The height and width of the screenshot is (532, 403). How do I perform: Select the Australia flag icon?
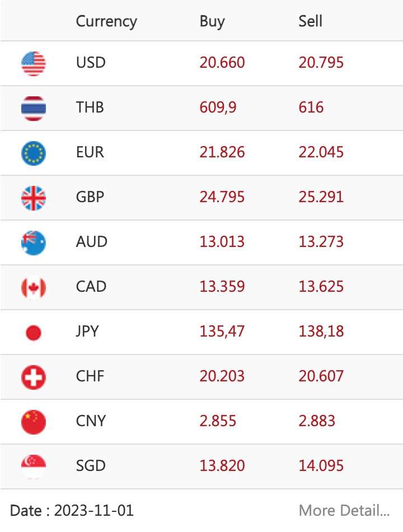[x=33, y=242]
